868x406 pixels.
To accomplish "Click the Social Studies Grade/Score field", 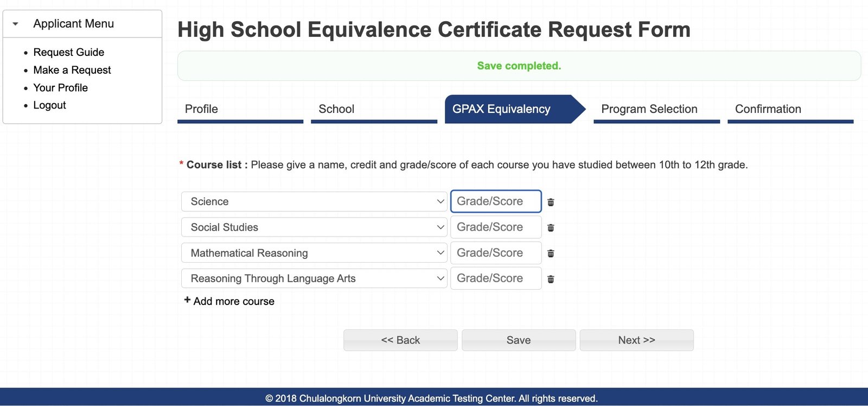I will (x=496, y=227).
